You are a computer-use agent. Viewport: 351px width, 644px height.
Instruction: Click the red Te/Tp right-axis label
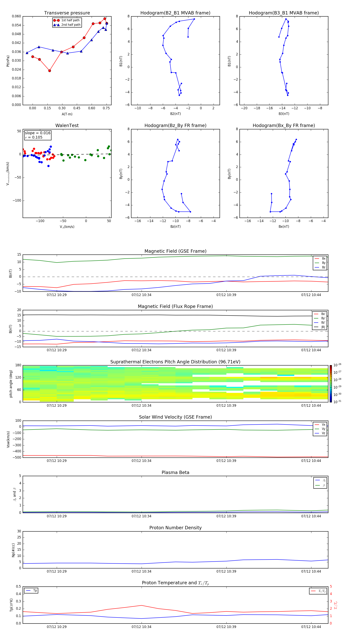tap(336, 605)
